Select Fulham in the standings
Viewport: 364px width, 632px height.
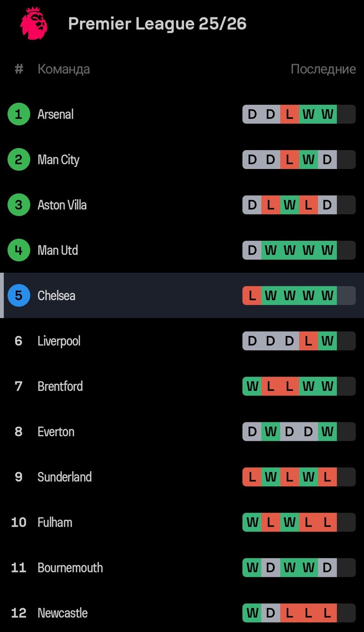click(55, 522)
